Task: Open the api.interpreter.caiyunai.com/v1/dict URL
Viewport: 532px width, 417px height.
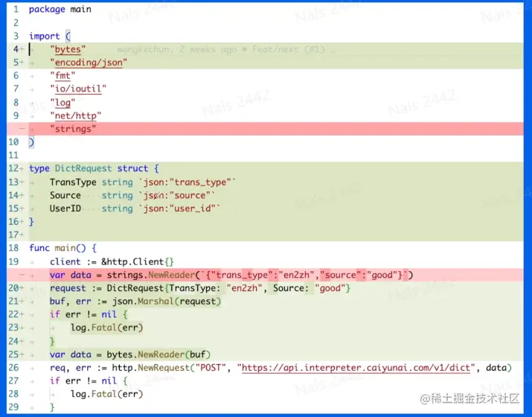Action: pos(356,368)
